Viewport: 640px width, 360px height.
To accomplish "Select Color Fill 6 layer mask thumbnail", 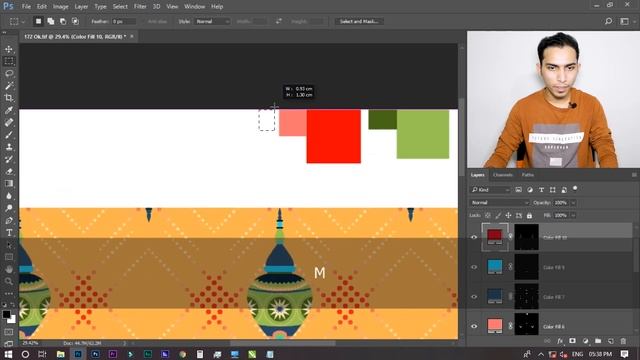I will (x=527, y=325).
